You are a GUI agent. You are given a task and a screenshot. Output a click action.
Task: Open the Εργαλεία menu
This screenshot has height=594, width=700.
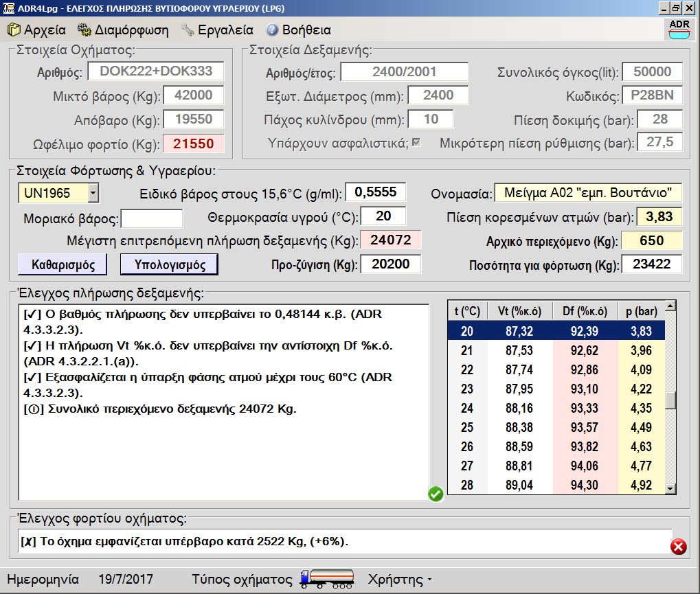(x=217, y=30)
